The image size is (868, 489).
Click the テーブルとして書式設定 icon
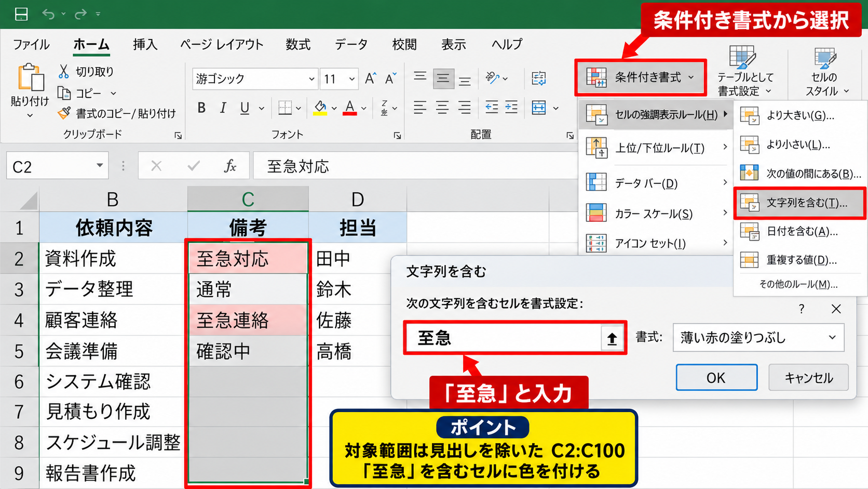point(742,57)
